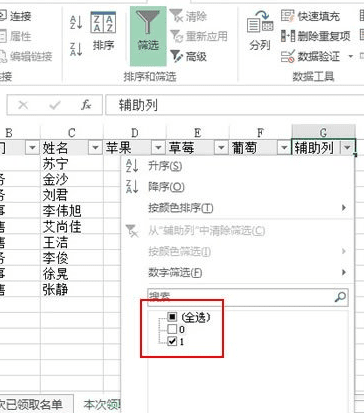Click 清除 to clear the filter
Image resolution: width=364 pixels, height=413 pixels.
pos(189,16)
